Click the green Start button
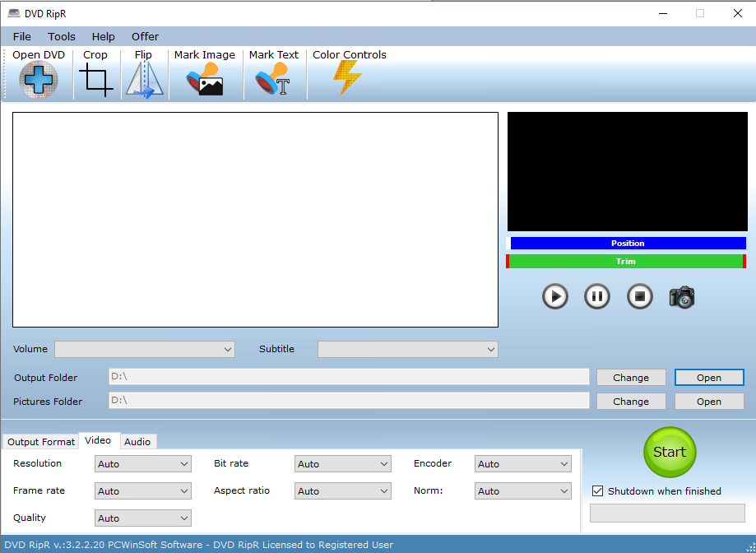Viewport: 756px width, 553px height. (670, 452)
